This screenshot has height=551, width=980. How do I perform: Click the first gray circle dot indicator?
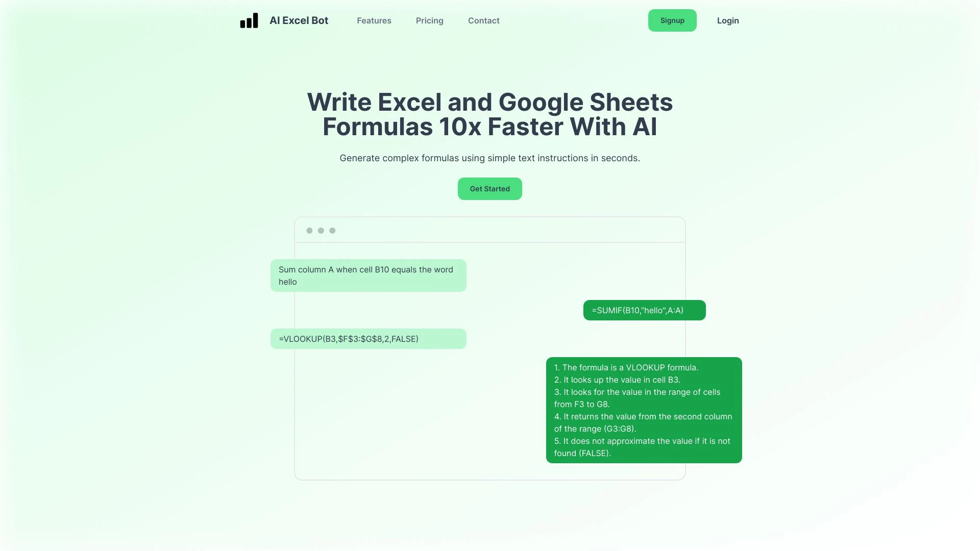[x=310, y=230]
